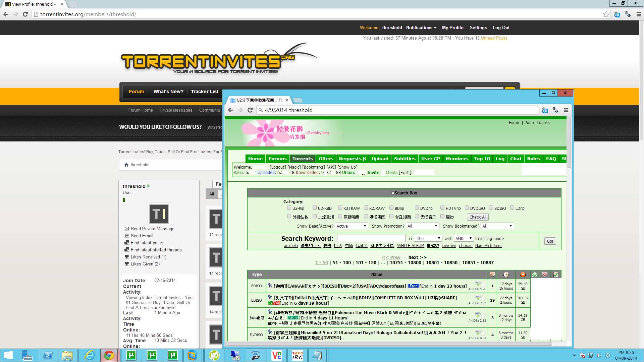Tick the U2-RBD category checkbox
The width and height of the screenshot is (644, 362).
click(x=315, y=208)
